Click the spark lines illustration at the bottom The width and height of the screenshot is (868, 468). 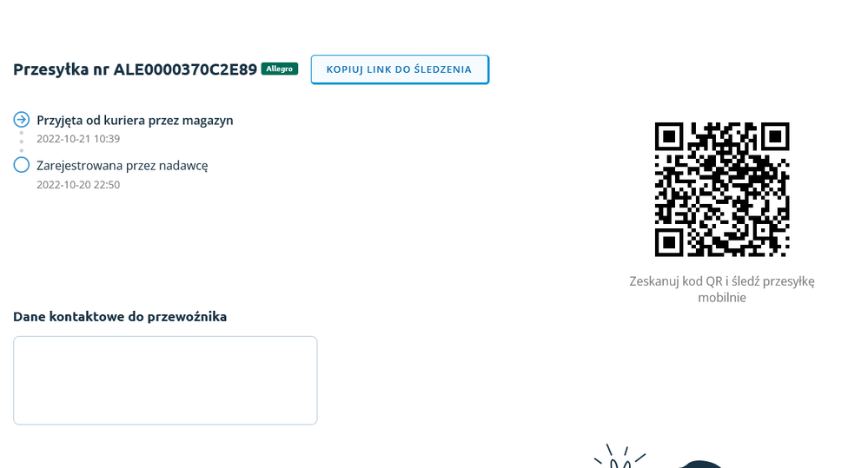coord(619,457)
